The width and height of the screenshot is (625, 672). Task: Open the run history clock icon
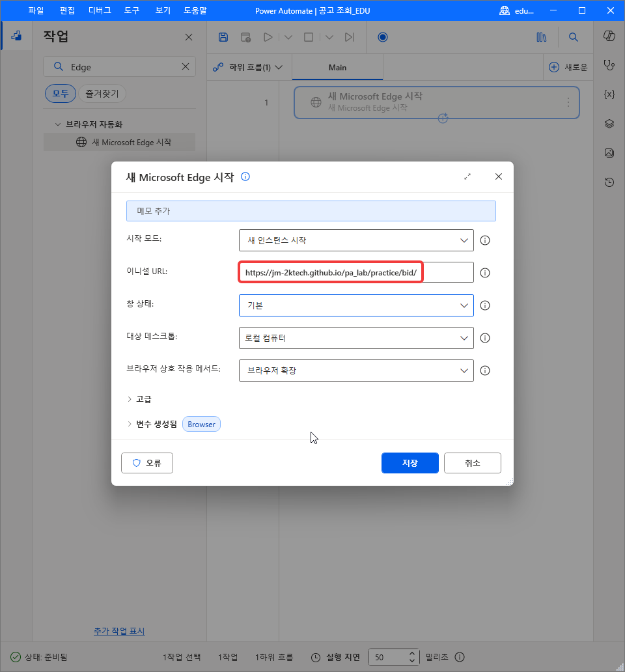tap(609, 182)
